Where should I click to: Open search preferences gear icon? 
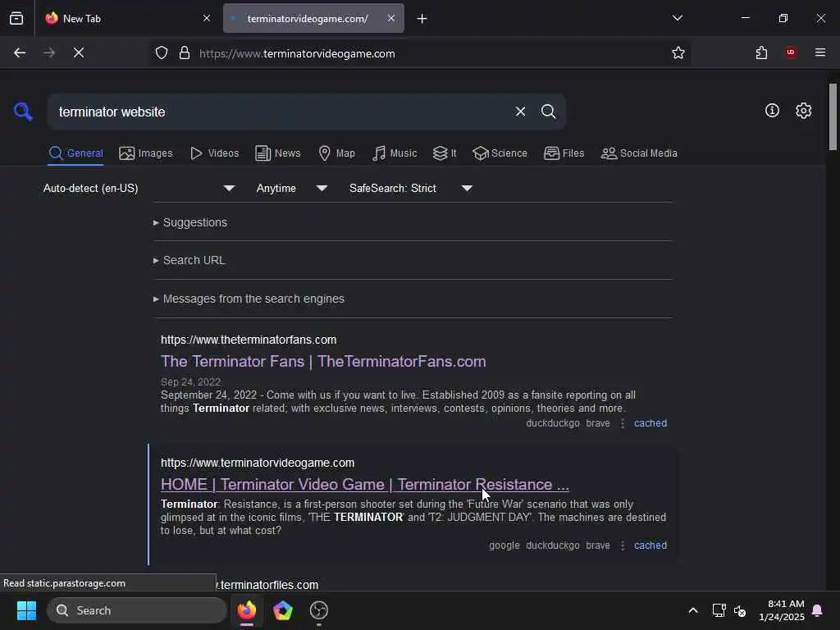pyautogui.click(x=803, y=111)
